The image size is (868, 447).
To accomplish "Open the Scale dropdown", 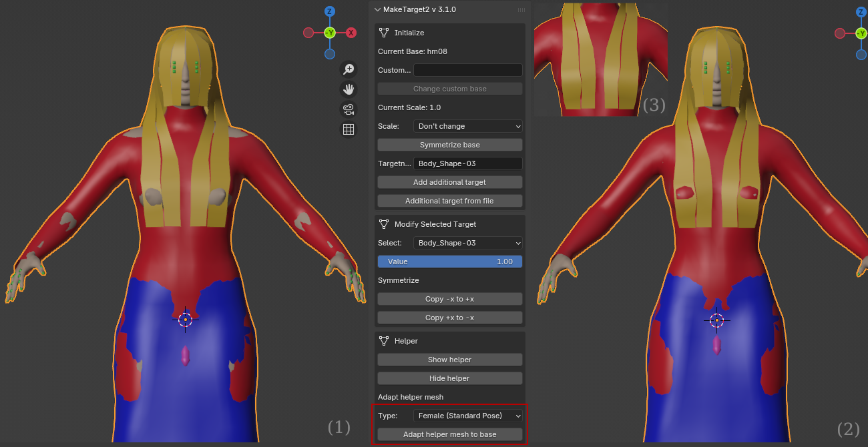I will point(467,126).
